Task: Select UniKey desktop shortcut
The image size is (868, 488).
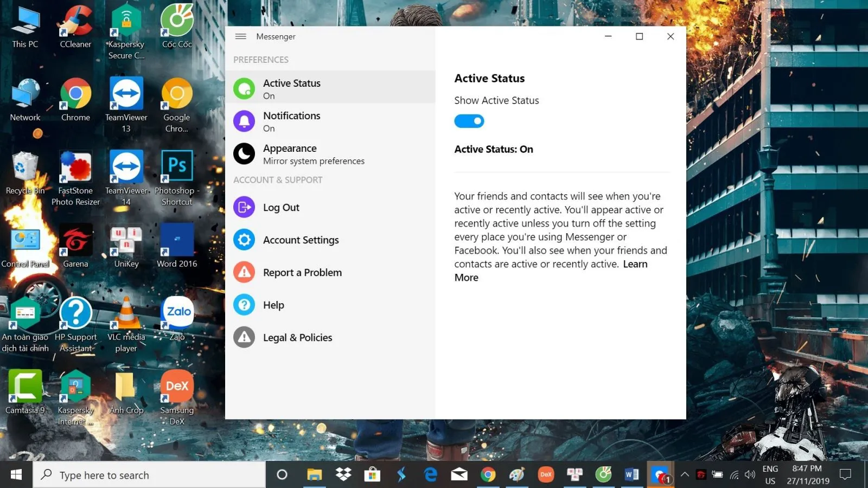Action: [126, 247]
